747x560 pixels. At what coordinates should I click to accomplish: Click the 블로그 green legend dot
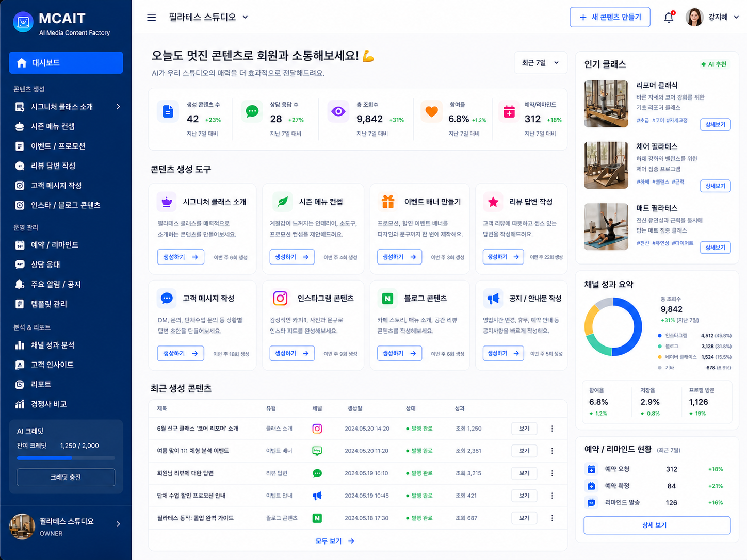(x=660, y=347)
